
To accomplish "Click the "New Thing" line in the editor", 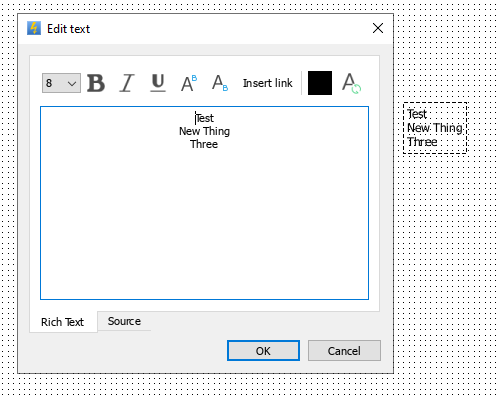I will (x=204, y=131).
